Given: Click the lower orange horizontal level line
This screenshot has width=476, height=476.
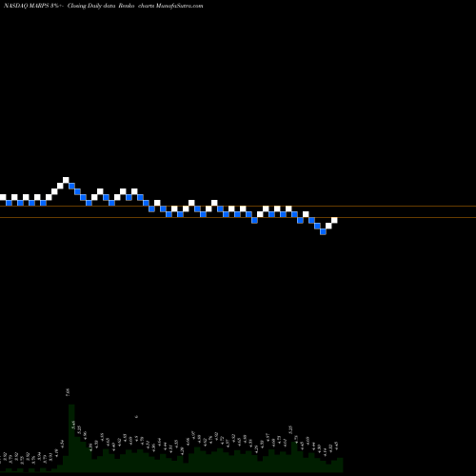Looking at the screenshot, I should point(238,218).
